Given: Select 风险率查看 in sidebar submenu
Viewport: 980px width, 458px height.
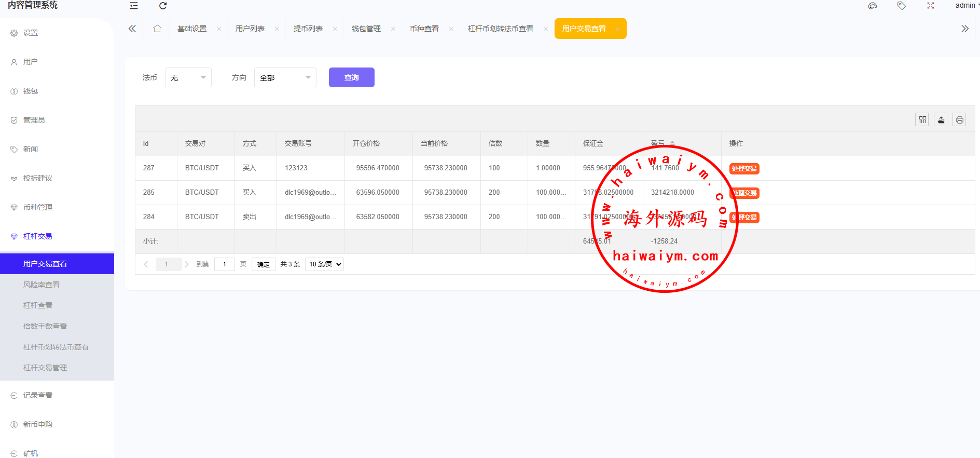Looking at the screenshot, I should pyautogui.click(x=42, y=285).
